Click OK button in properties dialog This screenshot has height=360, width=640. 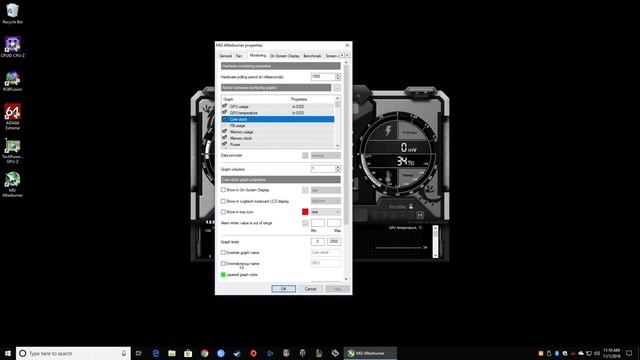[x=284, y=289]
